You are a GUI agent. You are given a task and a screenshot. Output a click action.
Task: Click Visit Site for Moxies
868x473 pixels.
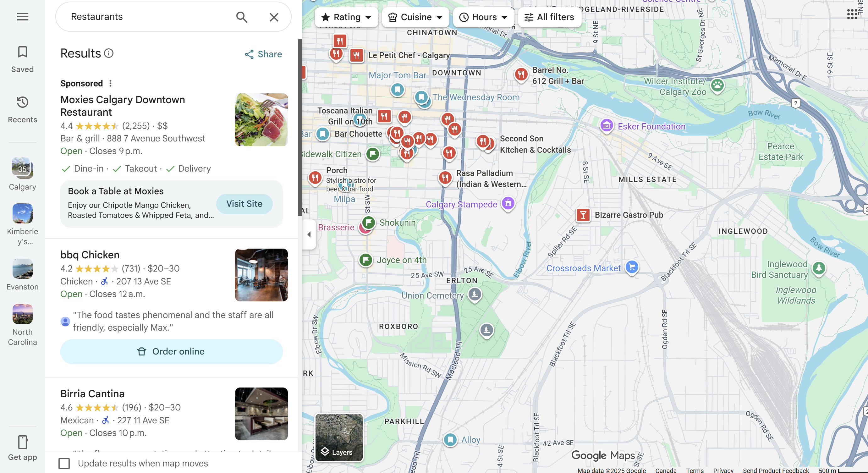tap(244, 204)
